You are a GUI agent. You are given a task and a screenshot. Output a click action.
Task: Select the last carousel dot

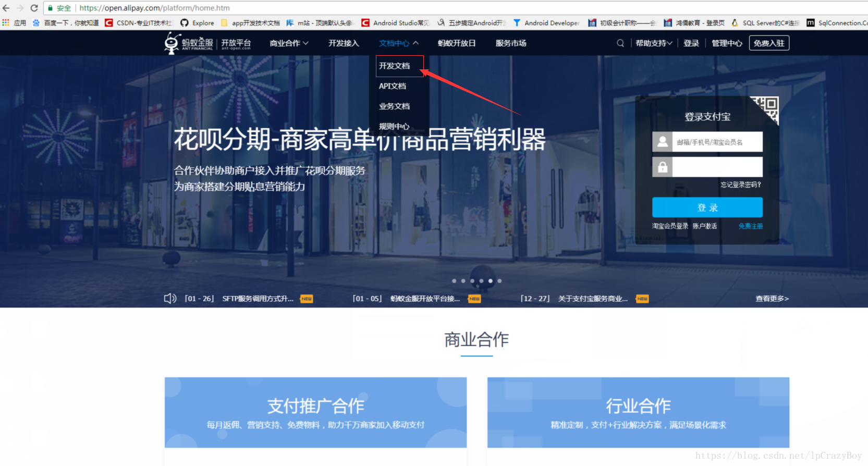(499, 281)
